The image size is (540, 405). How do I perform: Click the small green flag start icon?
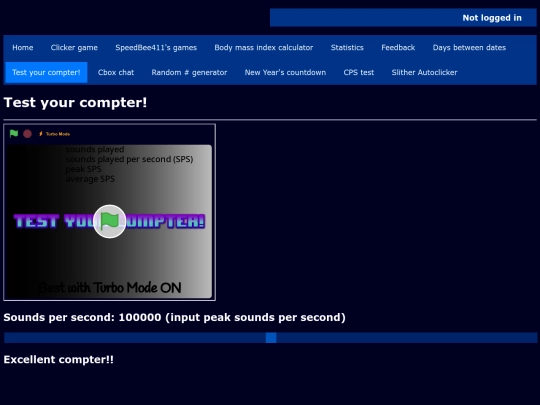point(14,134)
